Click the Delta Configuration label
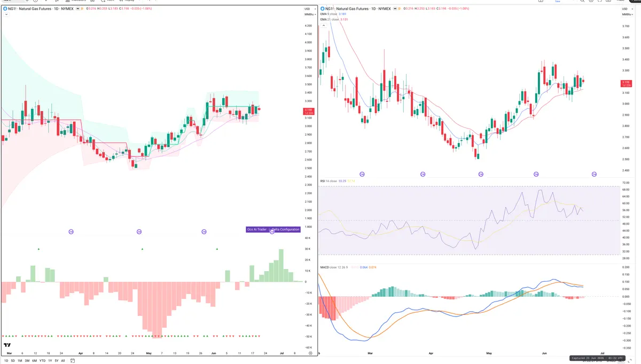 click(x=286, y=230)
